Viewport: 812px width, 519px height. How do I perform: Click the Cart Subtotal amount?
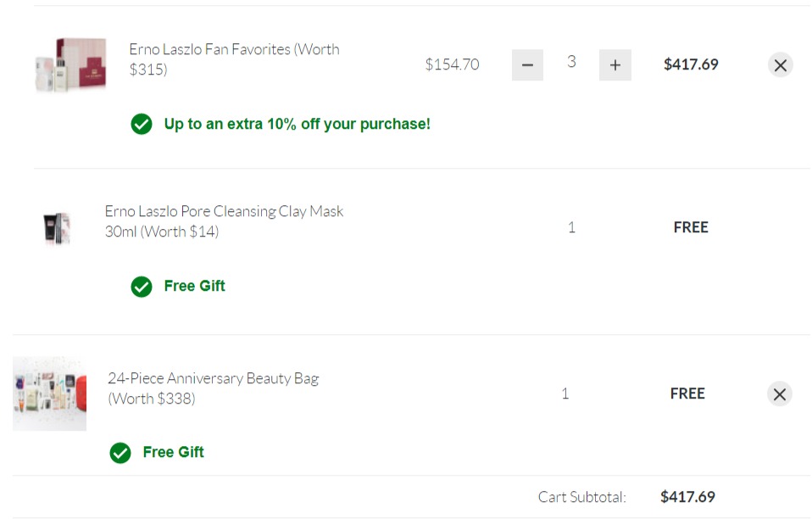point(687,497)
